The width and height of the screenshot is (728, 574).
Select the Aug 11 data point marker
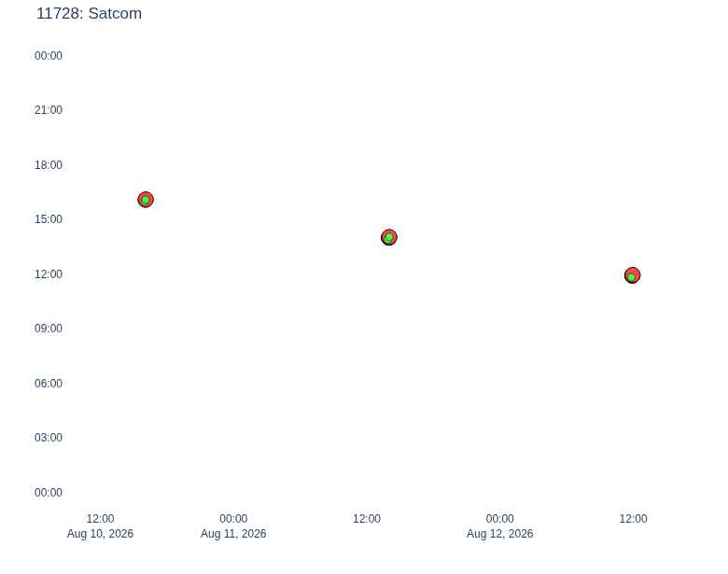tap(389, 237)
